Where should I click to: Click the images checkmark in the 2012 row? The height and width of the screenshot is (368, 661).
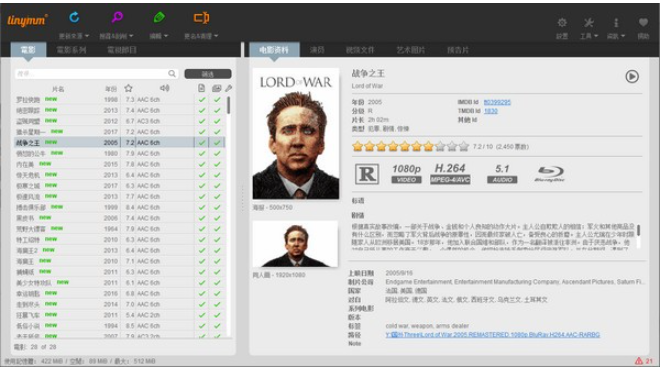click(x=217, y=121)
